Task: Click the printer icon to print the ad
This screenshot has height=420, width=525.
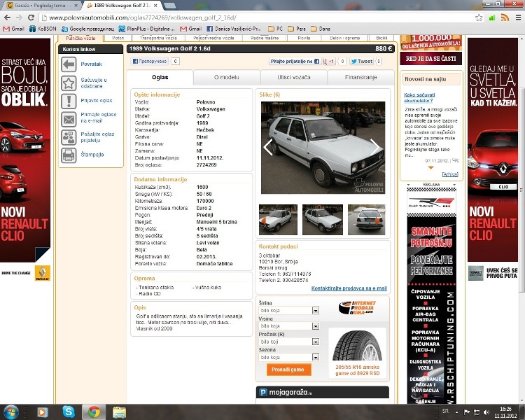Action: pyautogui.click(x=69, y=155)
